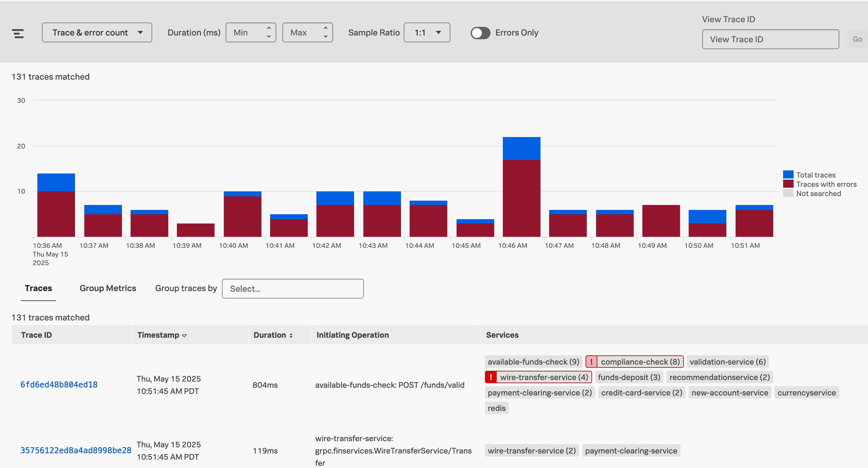Click the Timestamp sort chevron
868x468 pixels.
tap(185, 336)
